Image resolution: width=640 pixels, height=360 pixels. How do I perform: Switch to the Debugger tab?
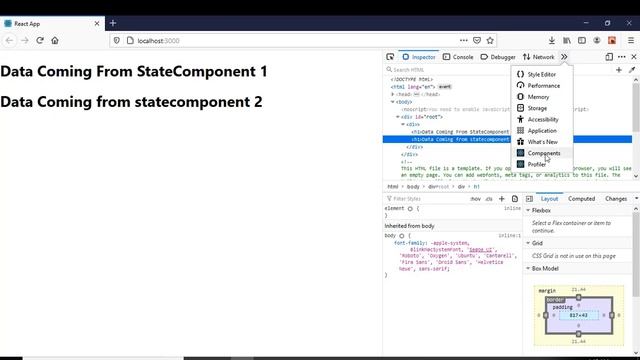point(498,57)
